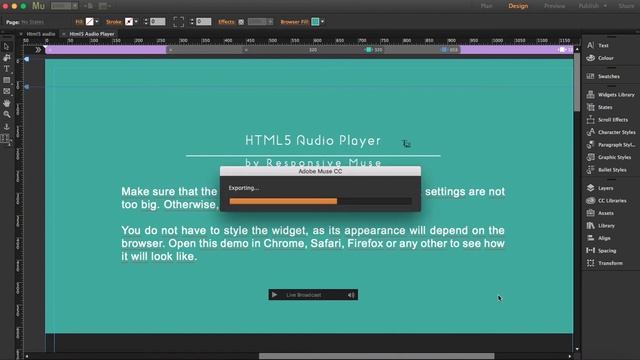
Task: Select the Rectangle tool
Action: point(7,80)
